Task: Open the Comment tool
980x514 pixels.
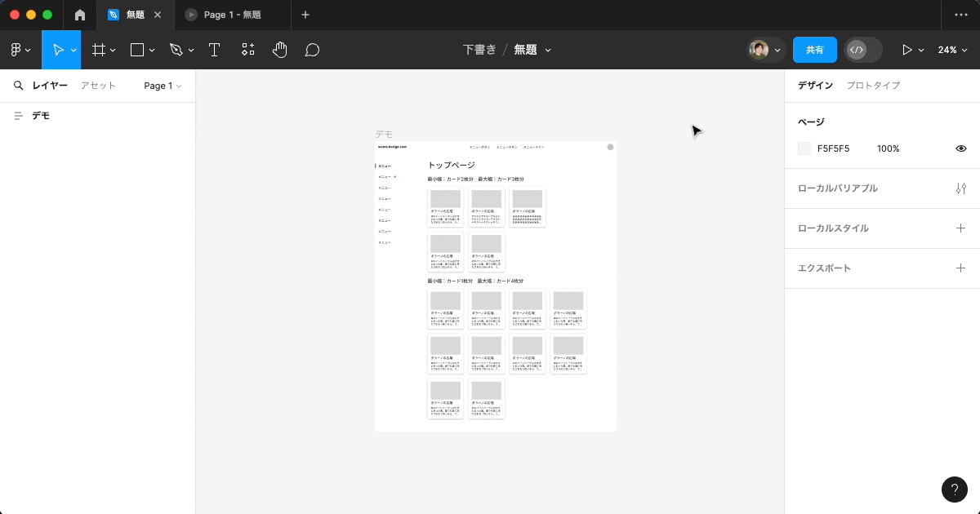Action: 312,49
